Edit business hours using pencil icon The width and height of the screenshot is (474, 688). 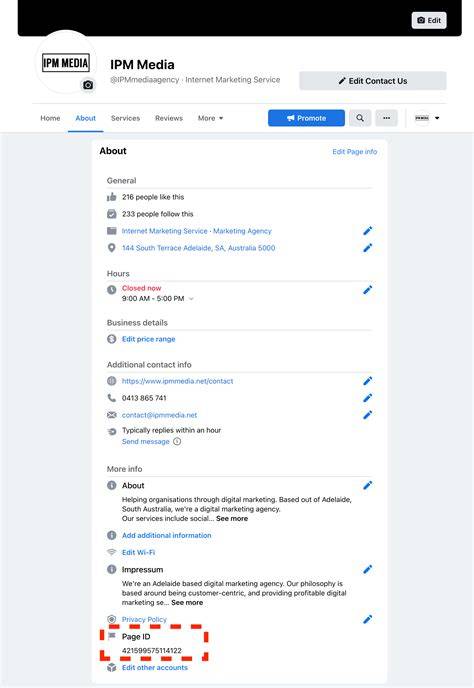tap(368, 290)
